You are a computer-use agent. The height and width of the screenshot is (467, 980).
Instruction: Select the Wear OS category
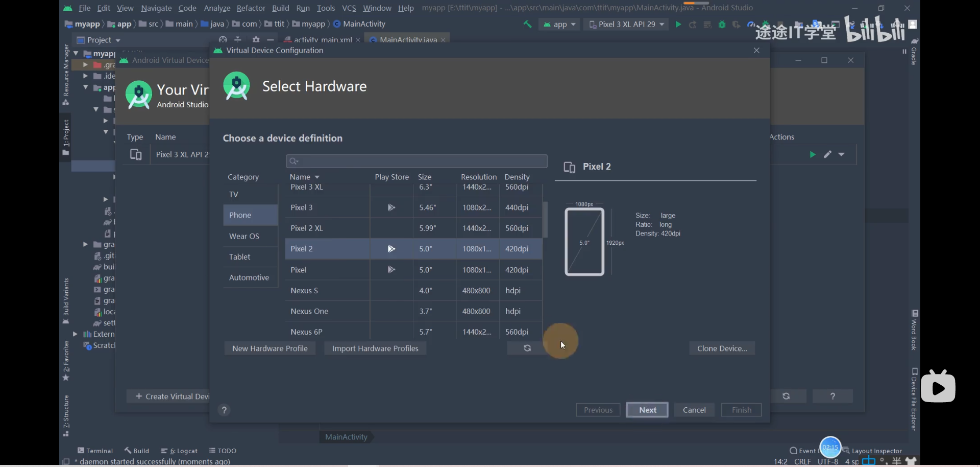(250, 236)
